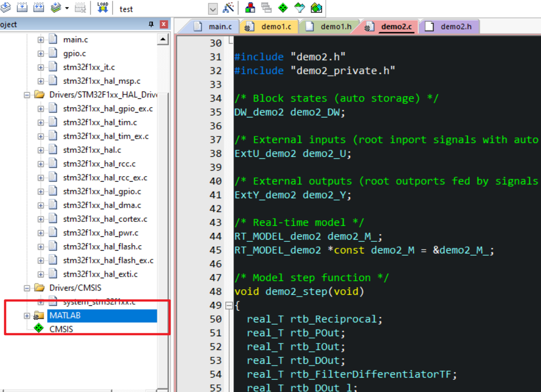Viewport: 541px width, 392px height.
Task: Expand the MATLAB group
Action: pos(27,316)
